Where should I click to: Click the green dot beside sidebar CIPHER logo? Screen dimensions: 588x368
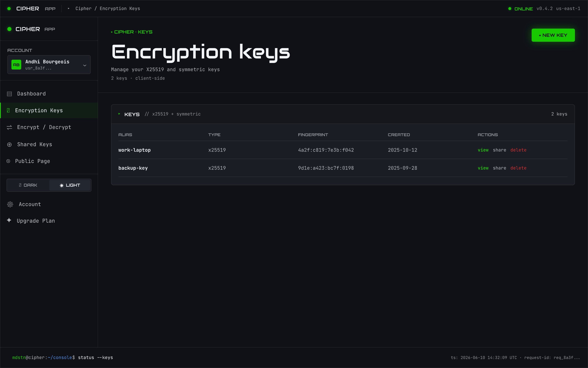point(9,29)
